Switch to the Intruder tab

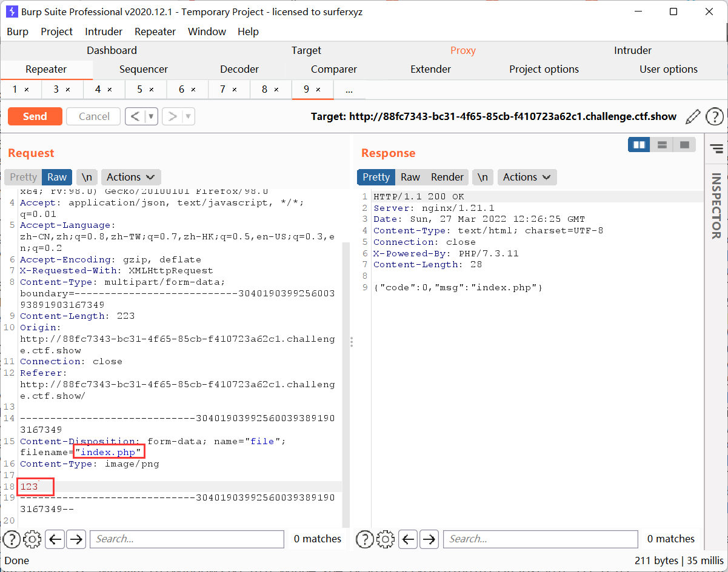tap(633, 50)
